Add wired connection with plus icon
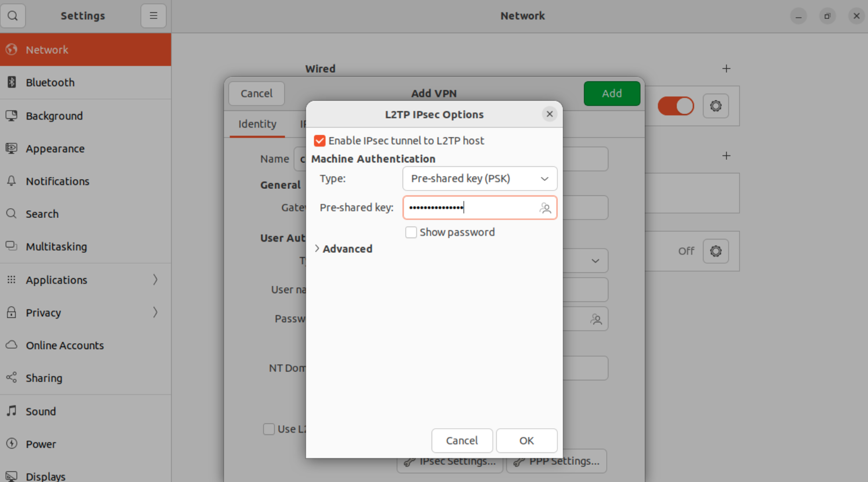This screenshot has width=868, height=482. point(726,68)
